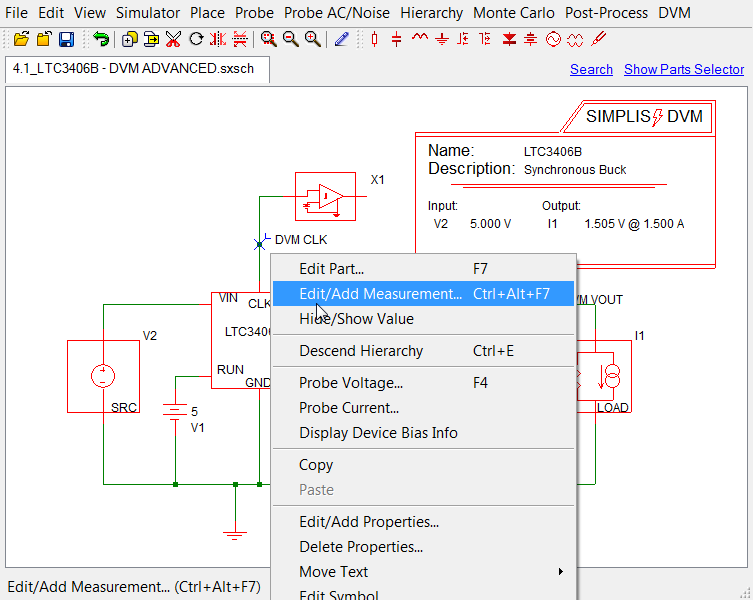Cut selection using the scissors icon
753x600 pixels.
(173, 39)
